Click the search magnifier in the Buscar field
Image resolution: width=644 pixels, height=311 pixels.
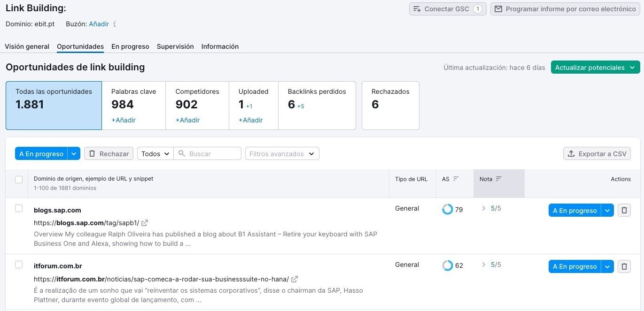[x=181, y=153]
